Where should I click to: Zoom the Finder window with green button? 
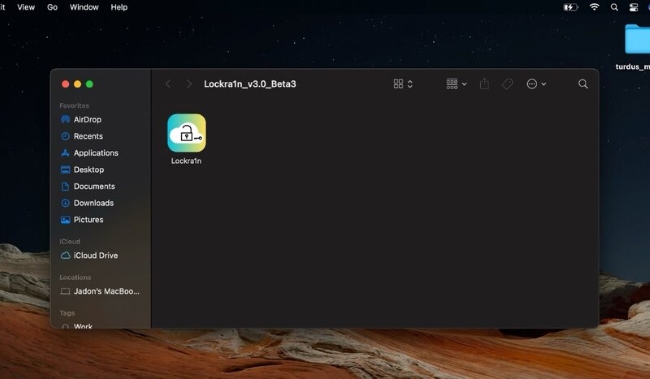coord(90,84)
